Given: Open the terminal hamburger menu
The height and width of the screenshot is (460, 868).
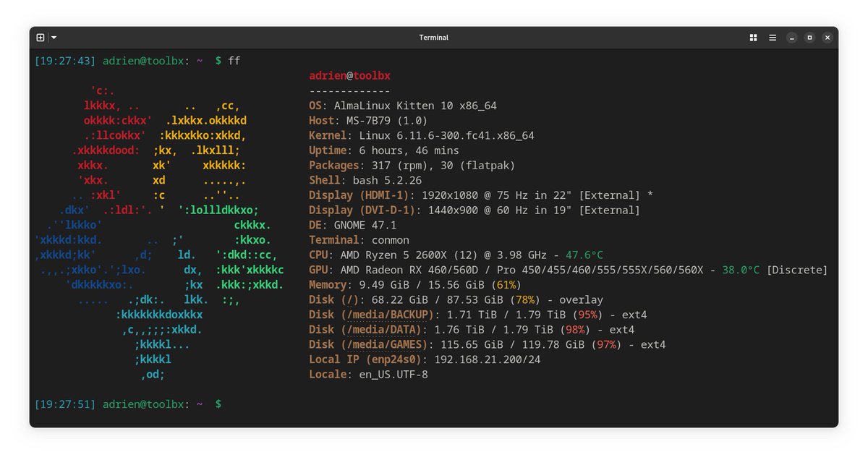Looking at the screenshot, I should (x=773, y=38).
